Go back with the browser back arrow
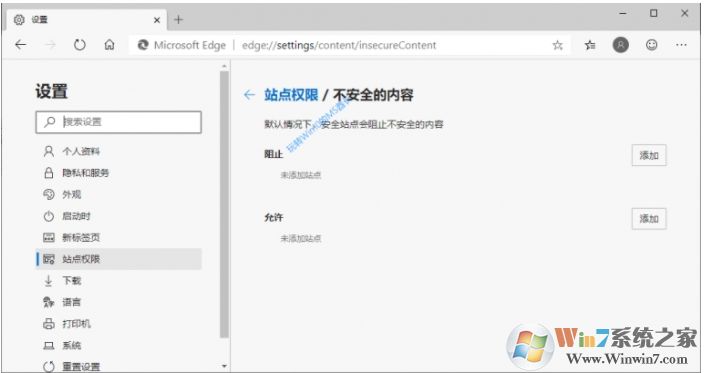Viewport: 704px width, 373px height. [21, 44]
